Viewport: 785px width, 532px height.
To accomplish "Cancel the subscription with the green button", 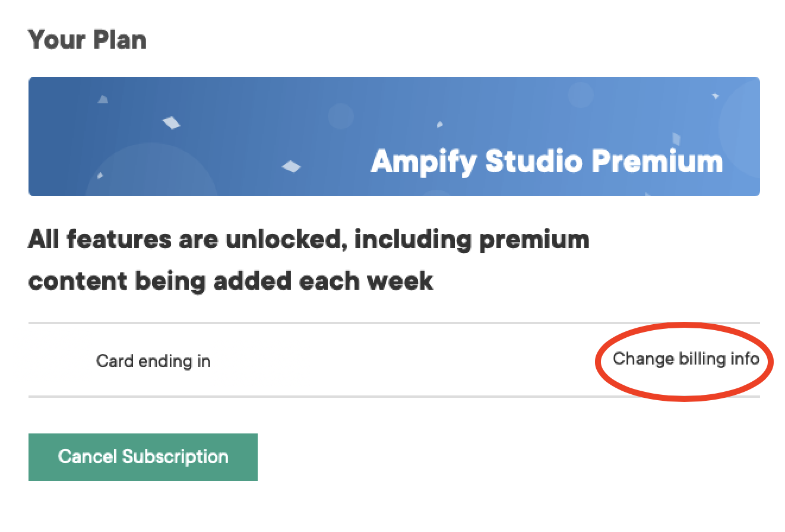I will pos(143,457).
